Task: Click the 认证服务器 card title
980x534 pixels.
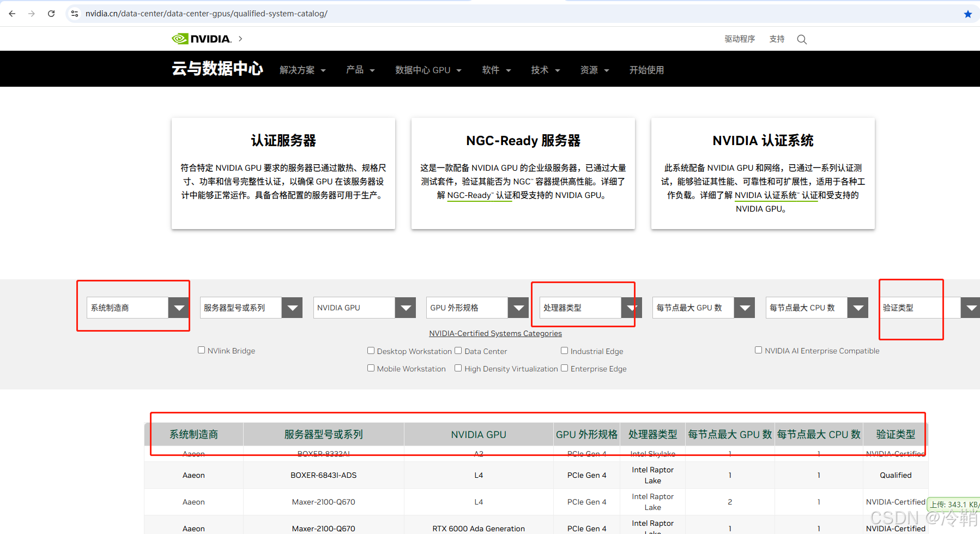Action: (x=283, y=141)
